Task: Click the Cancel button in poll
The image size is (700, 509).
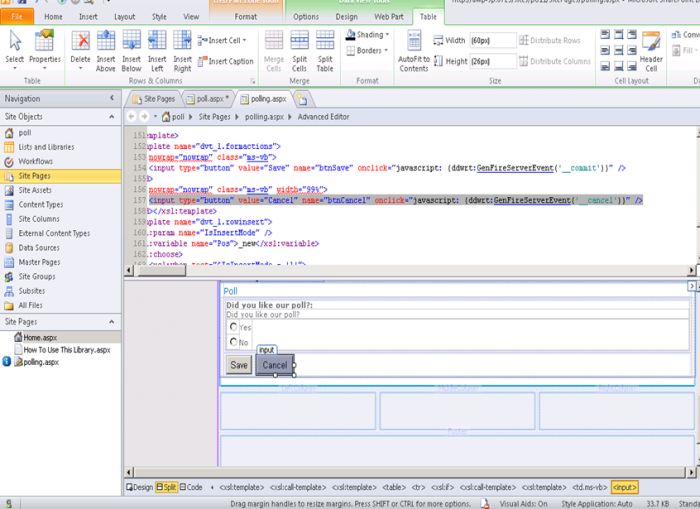Action: [274, 366]
